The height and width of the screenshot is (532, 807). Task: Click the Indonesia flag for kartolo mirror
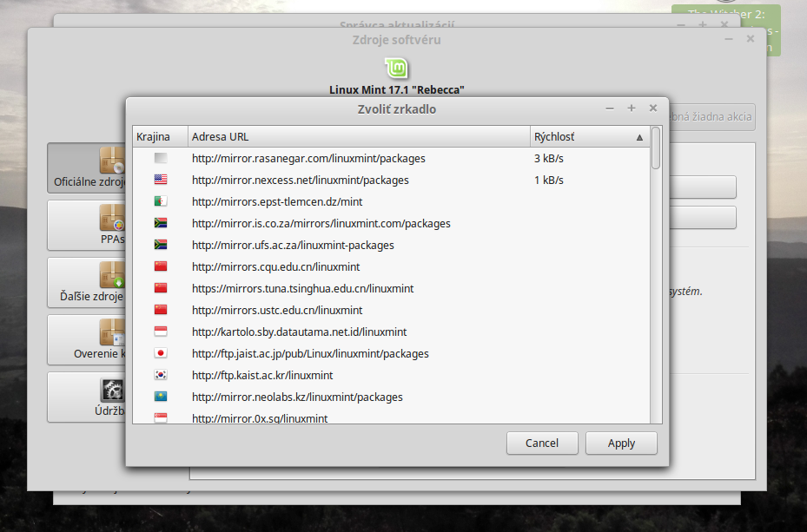click(160, 332)
